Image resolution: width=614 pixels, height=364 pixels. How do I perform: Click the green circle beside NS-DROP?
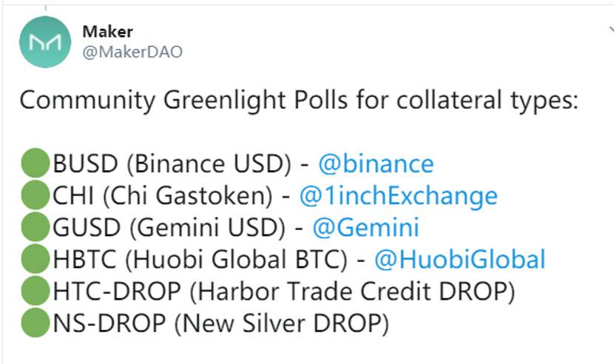(34, 323)
